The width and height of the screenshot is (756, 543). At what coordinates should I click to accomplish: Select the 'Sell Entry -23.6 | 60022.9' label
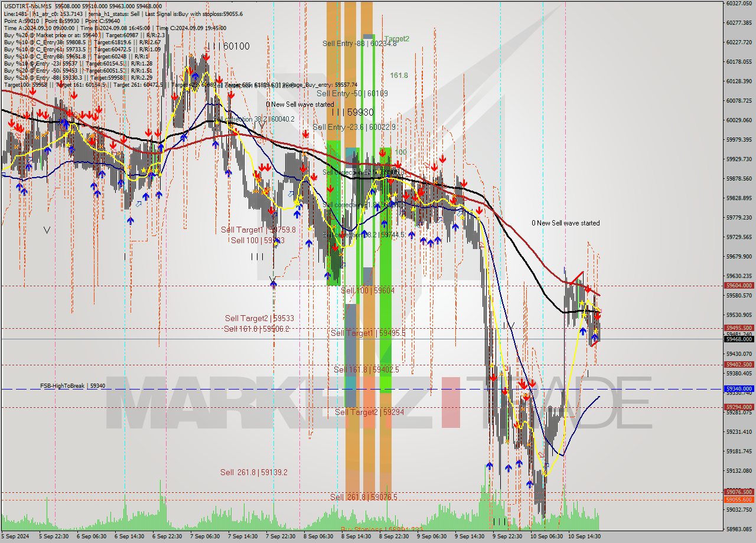click(x=354, y=127)
